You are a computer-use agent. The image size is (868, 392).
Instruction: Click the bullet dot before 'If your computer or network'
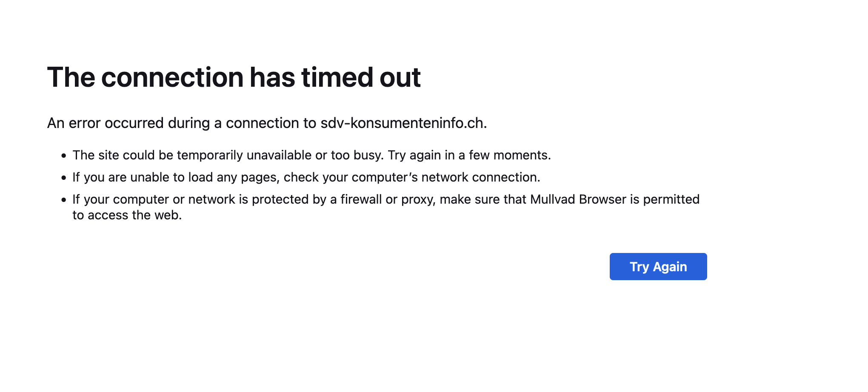click(x=64, y=200)
